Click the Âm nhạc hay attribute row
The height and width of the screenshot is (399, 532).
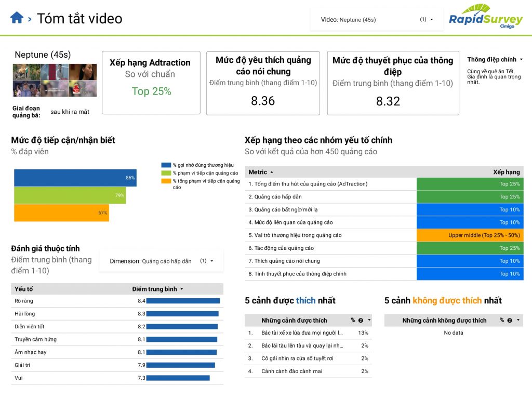coord(117,353)
